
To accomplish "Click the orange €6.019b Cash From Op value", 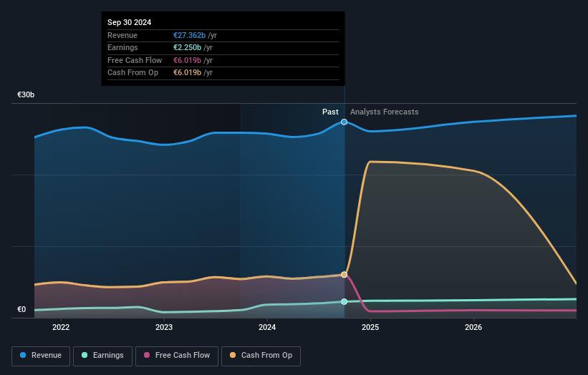I will pos(187,73).
